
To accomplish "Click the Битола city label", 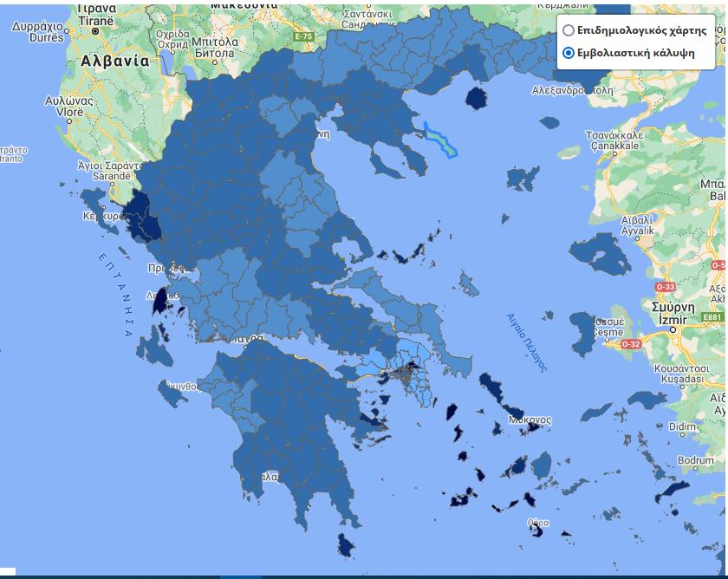I will click(x=215, y=53).
